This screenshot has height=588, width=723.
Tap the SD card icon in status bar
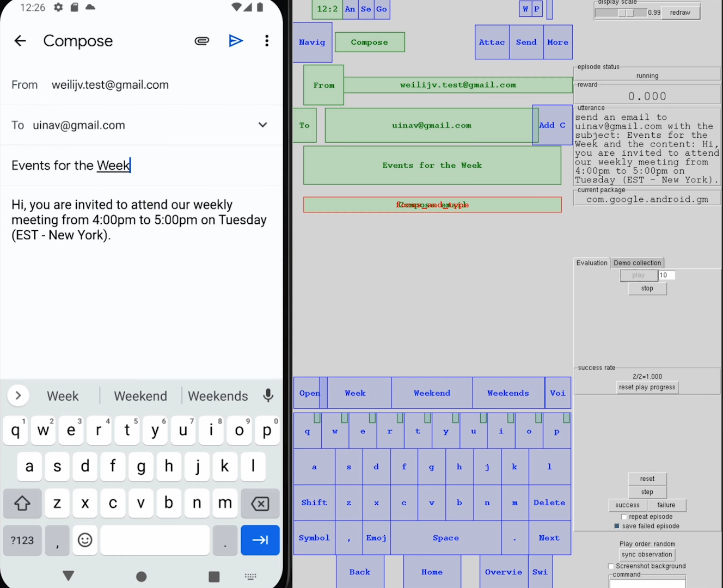coord(75,7)
